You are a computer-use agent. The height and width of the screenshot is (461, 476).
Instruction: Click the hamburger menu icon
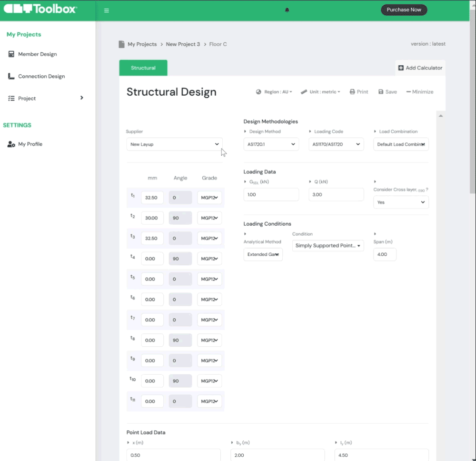[107, 10]
